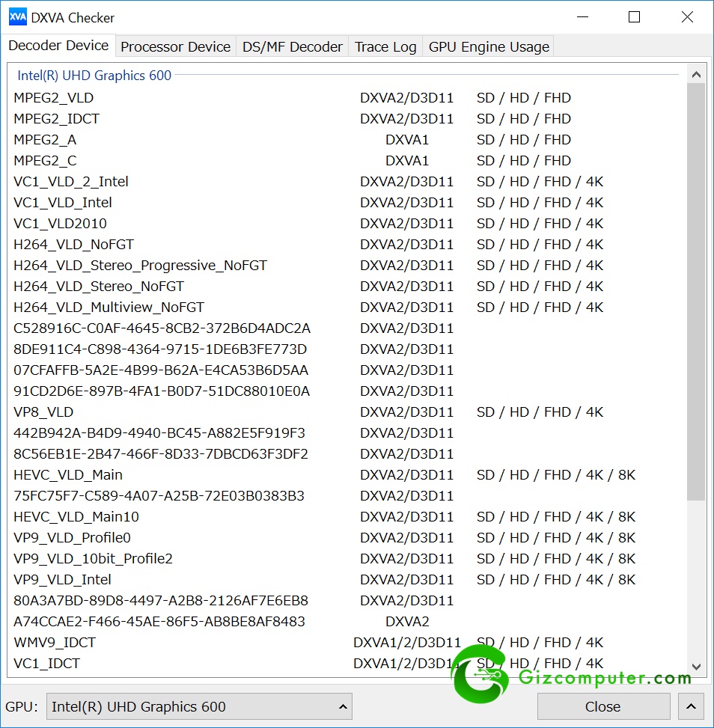The image size is (714, 728).
Task: Select the MPEG2_IDCT row
Action: (x=346, y=119)
